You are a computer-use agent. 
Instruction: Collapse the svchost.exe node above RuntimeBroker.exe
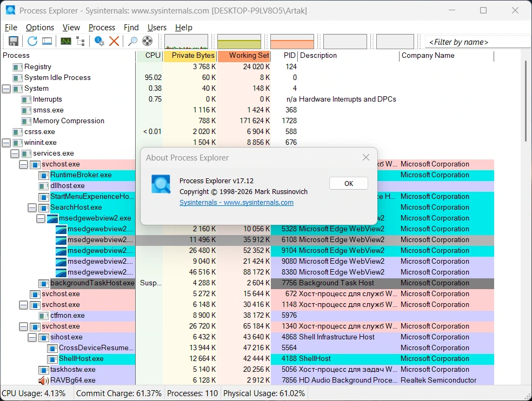(x=23, y=164)
